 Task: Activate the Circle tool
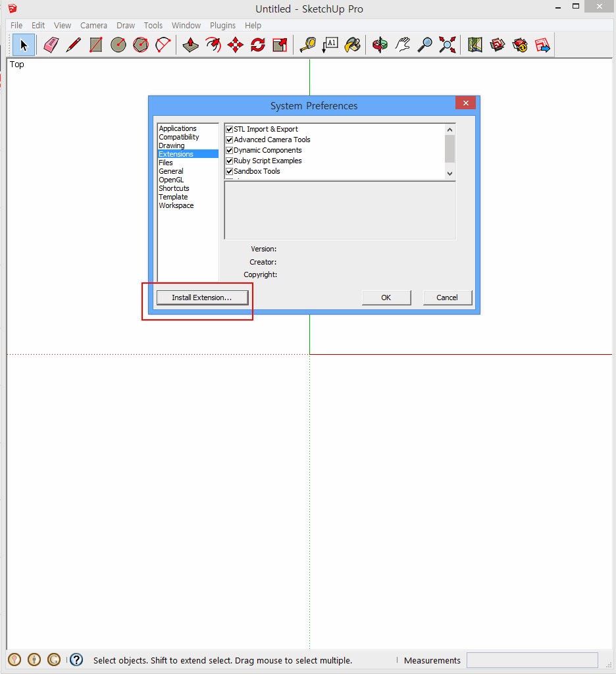pyautogui.click(x=118, y=45)
